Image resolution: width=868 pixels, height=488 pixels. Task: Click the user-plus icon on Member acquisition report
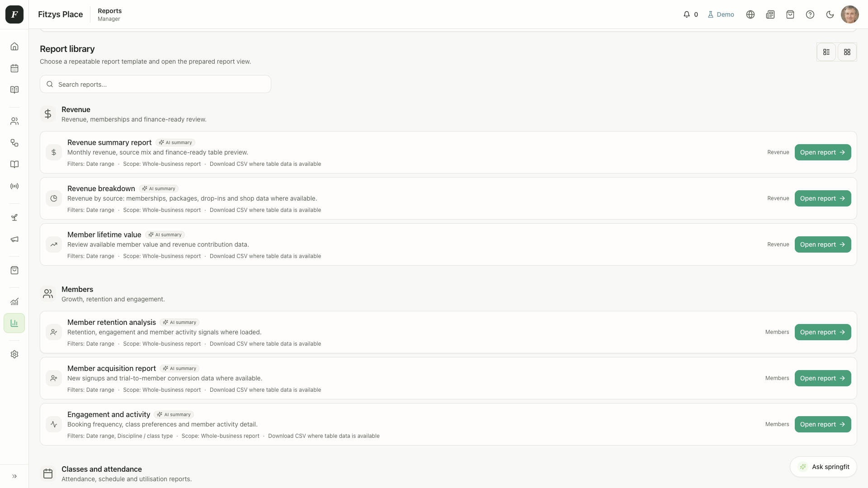coord(54,378)
